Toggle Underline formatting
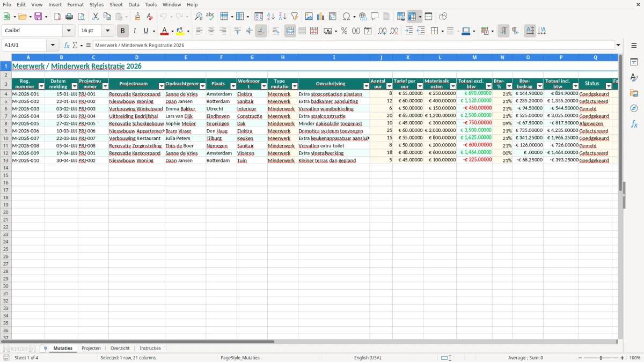This screenshot has width=644, height=362. pos(146,31)
